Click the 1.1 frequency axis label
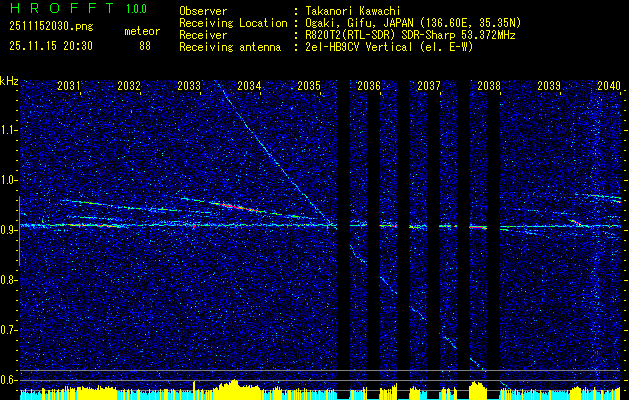This screenshot has width=629, height=400. click(x=8, y=130)
